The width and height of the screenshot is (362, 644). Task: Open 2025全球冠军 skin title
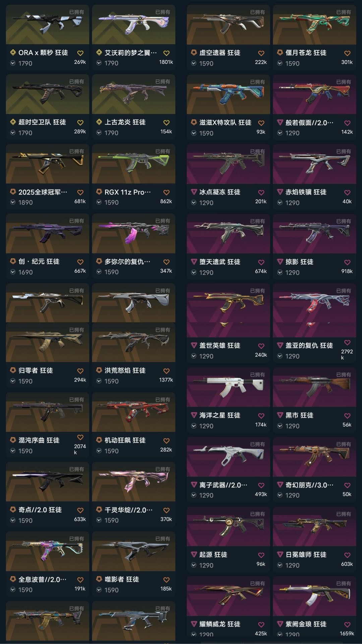(43, 192)
